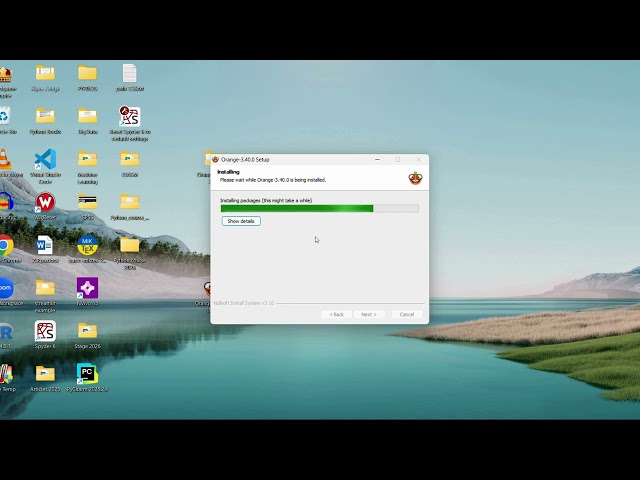This screenshot has width=640, height=480.
Task: Select the blue R desktop icon
Action: tap(5, 331)
